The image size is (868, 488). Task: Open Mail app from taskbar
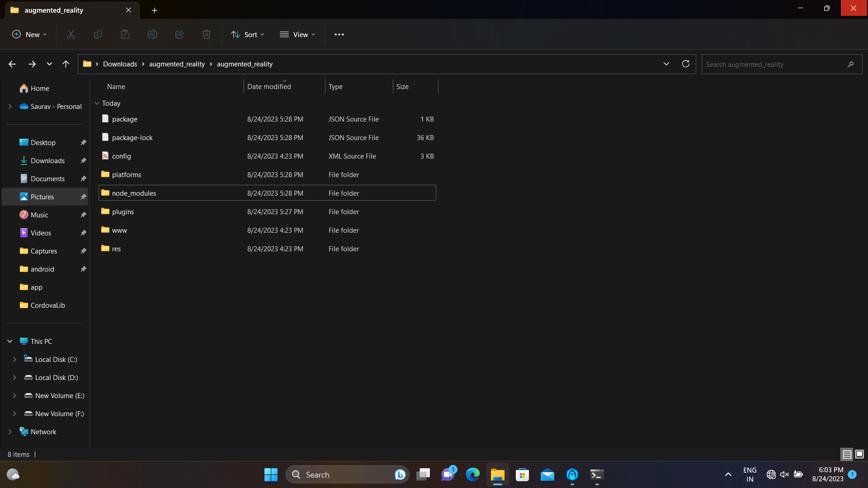547,474
